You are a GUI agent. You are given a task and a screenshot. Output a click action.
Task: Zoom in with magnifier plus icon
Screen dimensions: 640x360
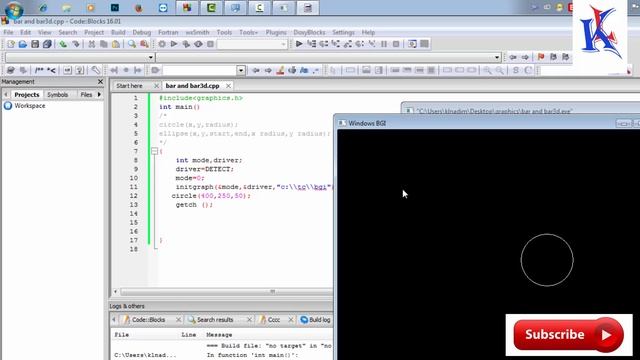[x=487, y=70]
